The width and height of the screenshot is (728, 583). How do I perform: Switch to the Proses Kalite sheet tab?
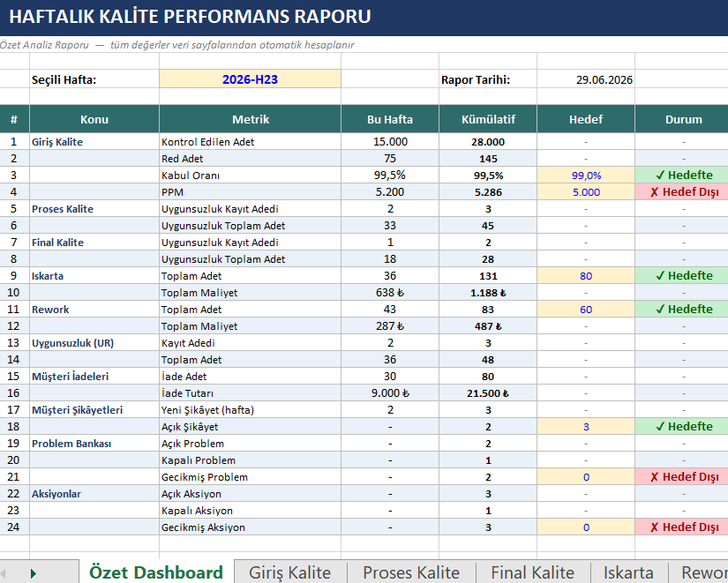411,572
